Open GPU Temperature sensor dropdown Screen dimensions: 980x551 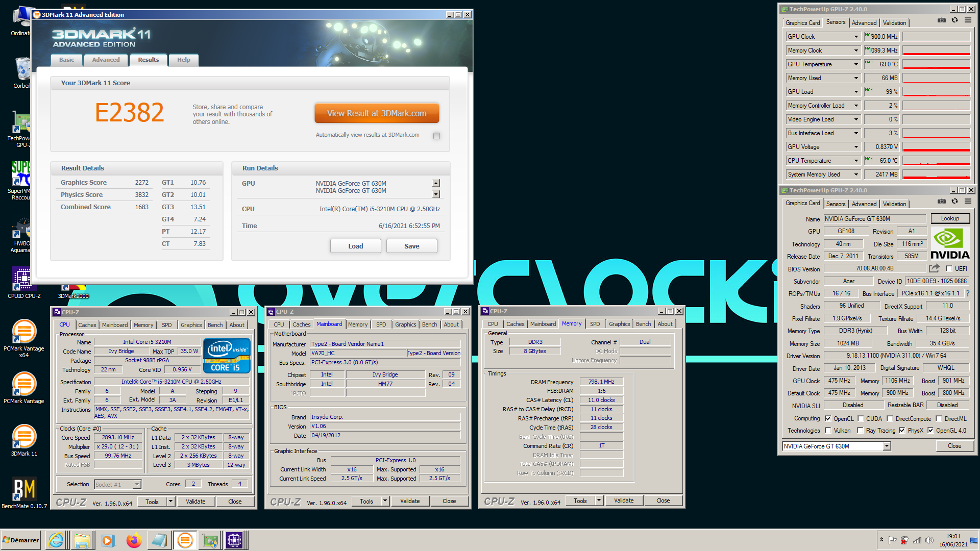[x=856, y=64]
